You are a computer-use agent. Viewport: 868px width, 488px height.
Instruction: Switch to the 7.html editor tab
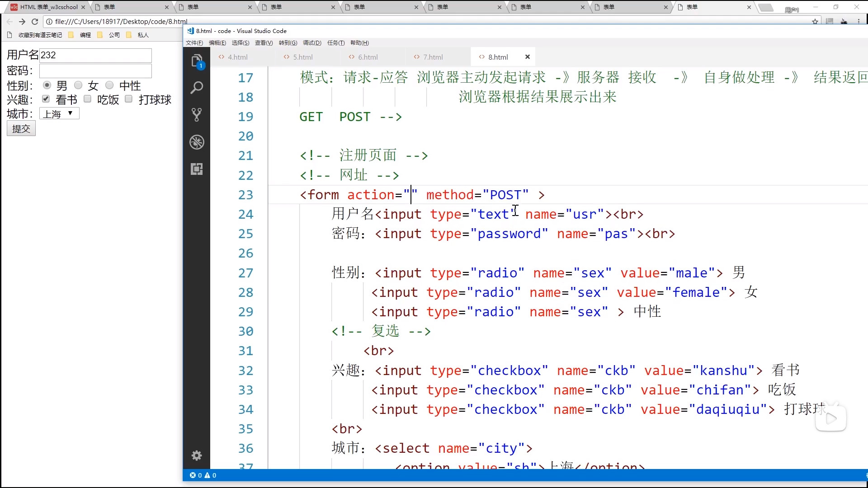433,57
